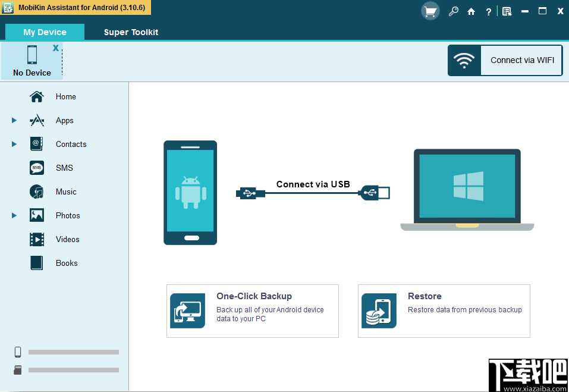Screen dimensions: 569x392
Task: Open the Videos section
Action: [x=66, y=239]
